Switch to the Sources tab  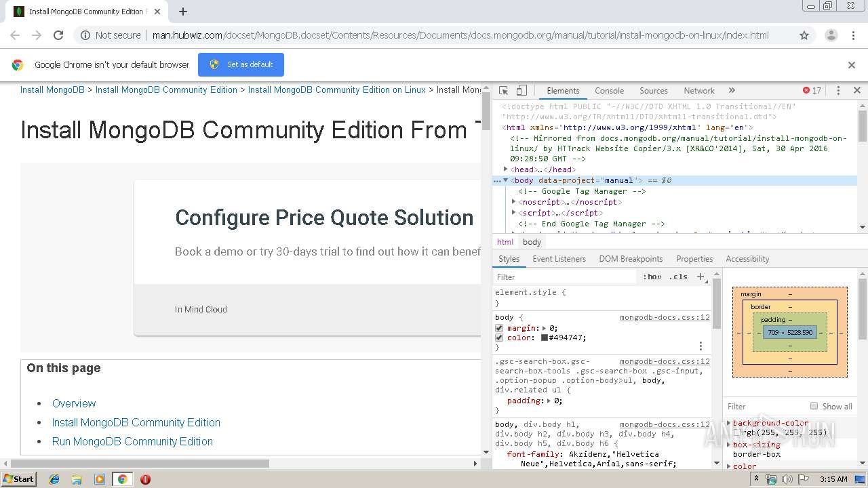pyautogui.click(x=654, y=90)
